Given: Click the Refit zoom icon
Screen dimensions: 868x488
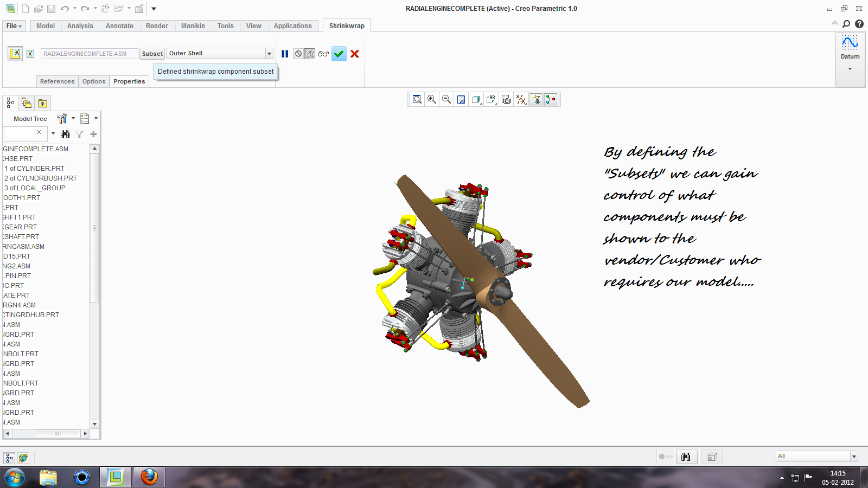Looking at the screenshot, I should pos(417,99).
